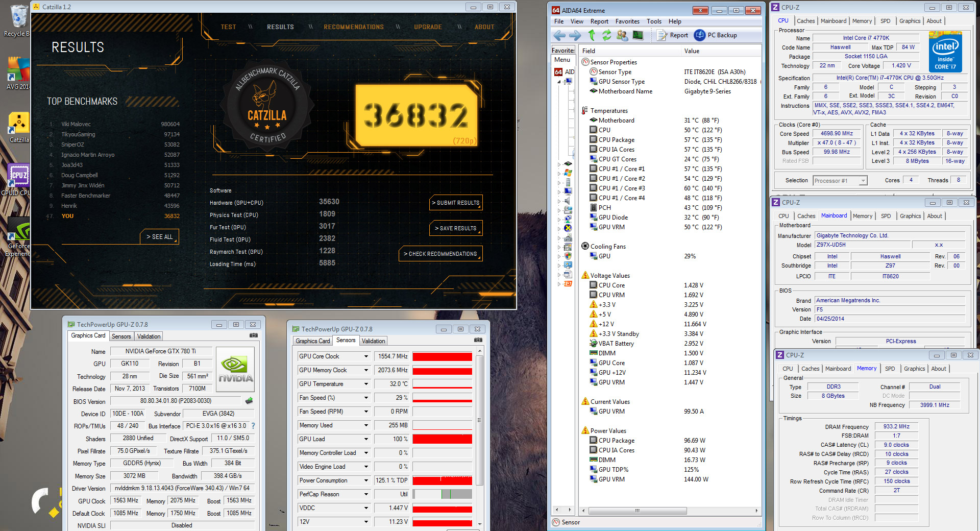The image size is (980, 531).
Task: Select the CPU-Z desktop shortcut
Action: click(18, 180)
